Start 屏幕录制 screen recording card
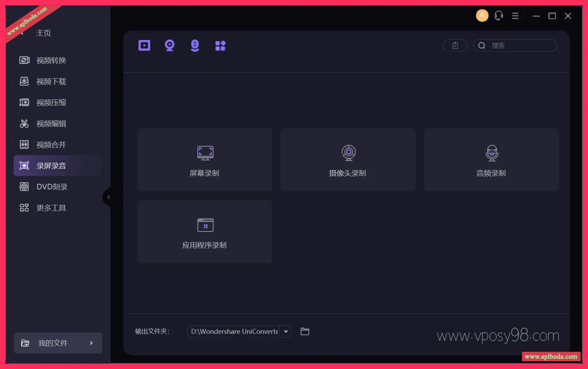This screenshot has width=588, height=369. click(x=205, y=160)
